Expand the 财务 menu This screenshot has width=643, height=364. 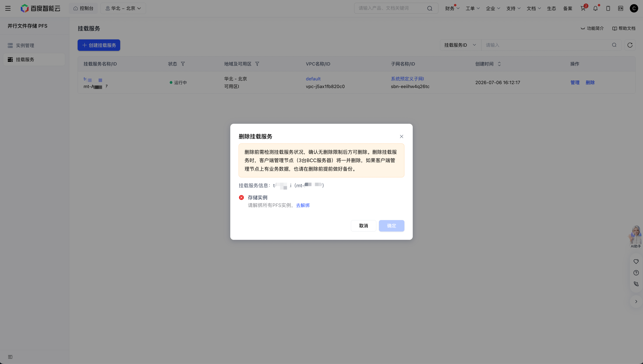452,9
